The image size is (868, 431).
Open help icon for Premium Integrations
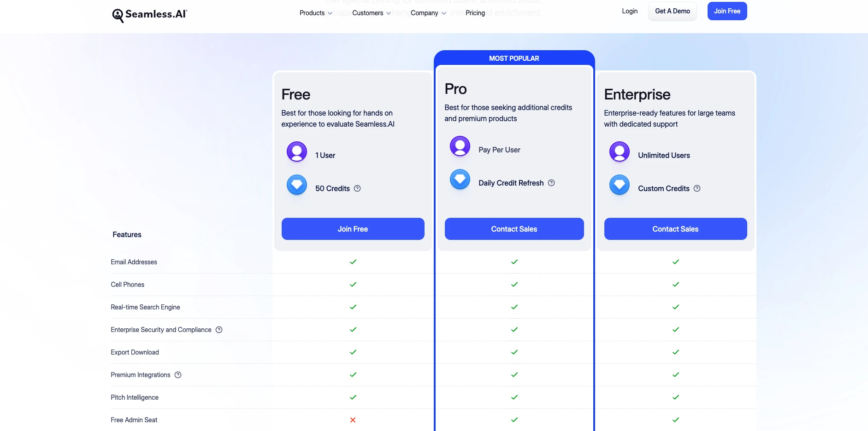[x=178, y=375]
